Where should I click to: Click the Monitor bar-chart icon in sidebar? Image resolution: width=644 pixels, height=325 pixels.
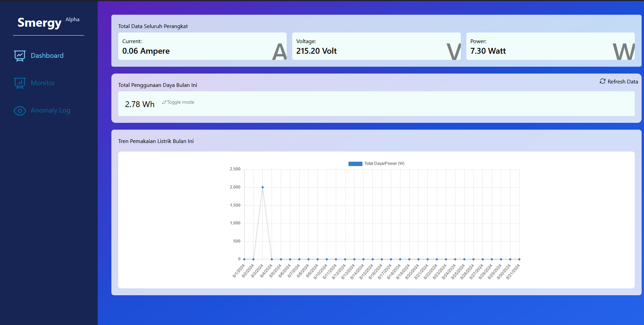pos(20,83)
